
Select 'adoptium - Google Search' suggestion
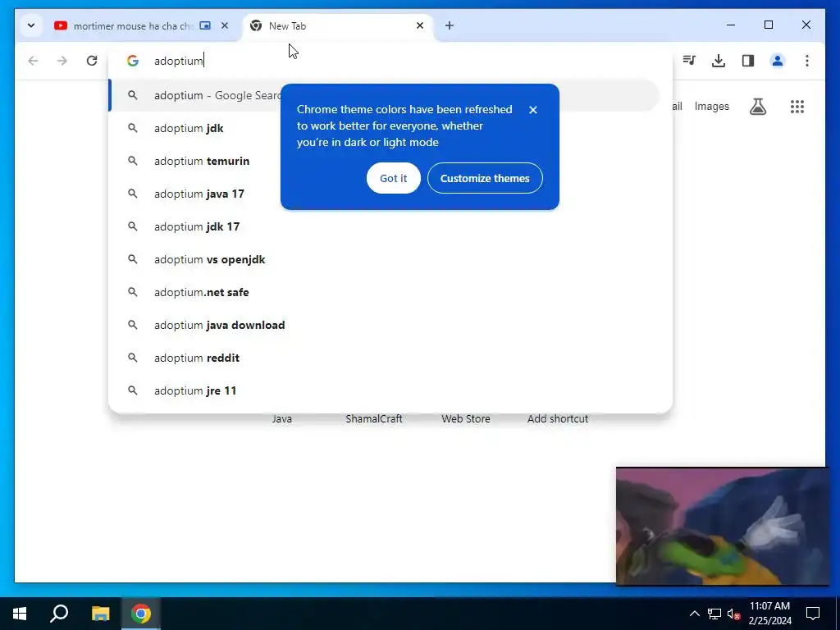pos(385,95)
